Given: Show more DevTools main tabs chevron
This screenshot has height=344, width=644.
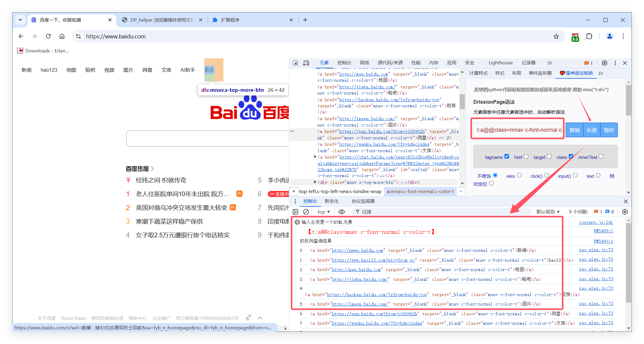Looking at the screenshot, I should click(x=550, y=63).
